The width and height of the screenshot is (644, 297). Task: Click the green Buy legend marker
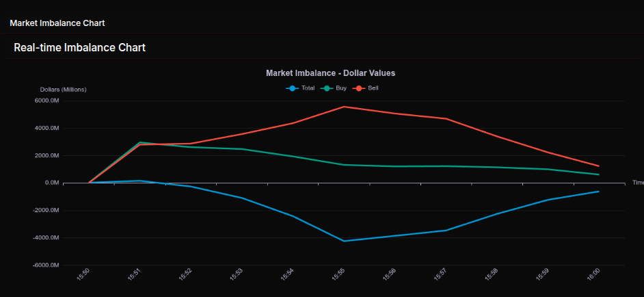327,88
